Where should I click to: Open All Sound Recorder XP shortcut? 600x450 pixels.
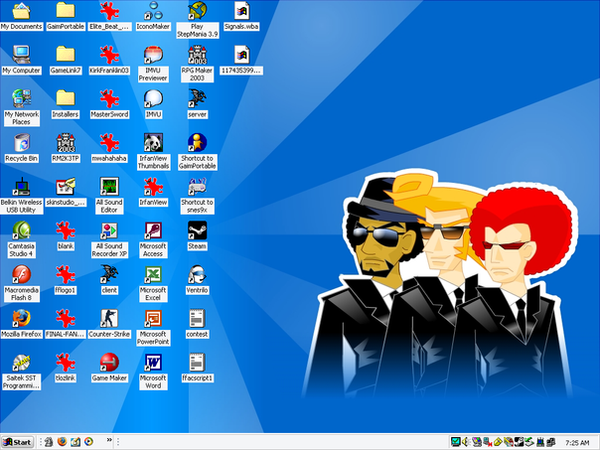tap(109, 231)
